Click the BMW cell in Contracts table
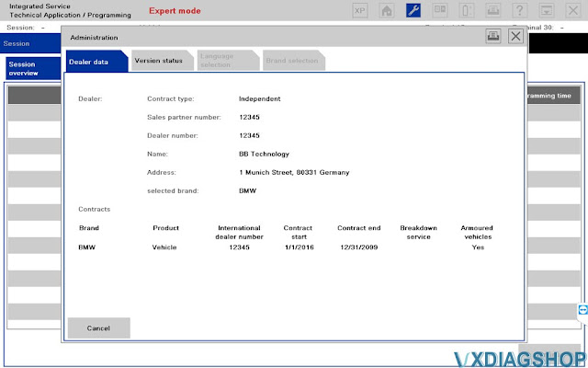This screenshot has height=368, width=588. tap(86, 247)
